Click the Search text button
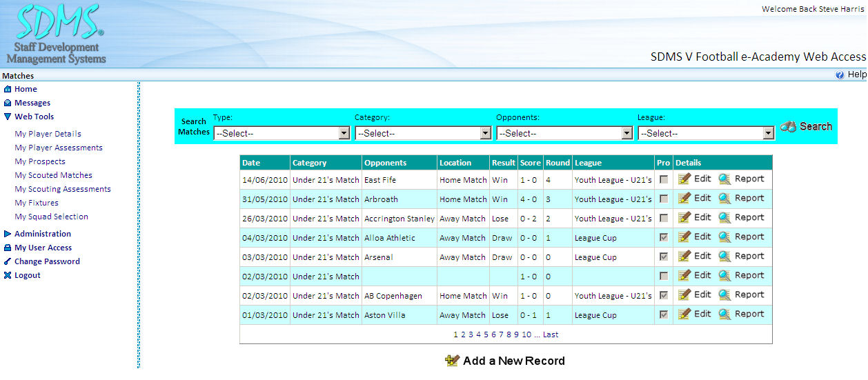 [816, 126]
